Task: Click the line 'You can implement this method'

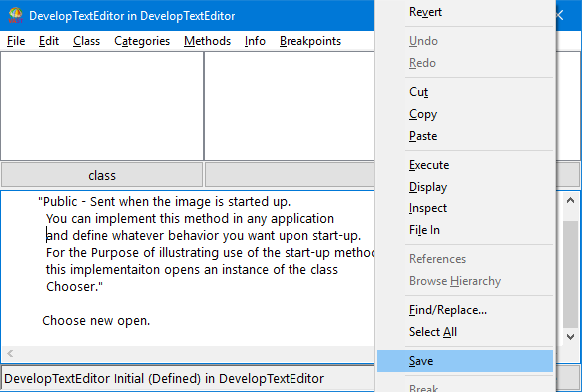Action: [190, 219]
